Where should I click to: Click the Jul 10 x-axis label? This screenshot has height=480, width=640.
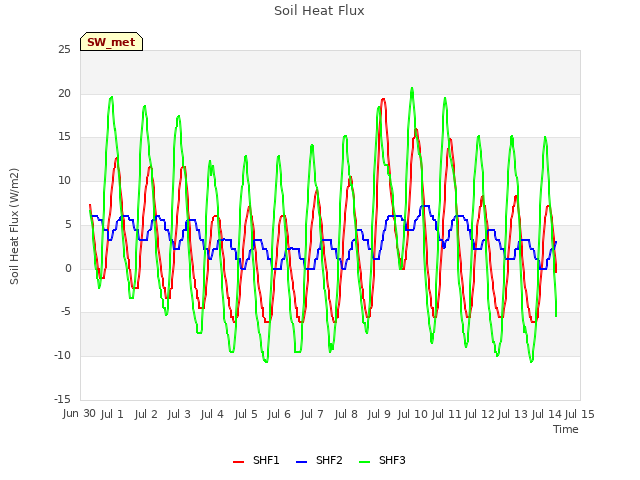pyautogui.click(x=412, y=414)
